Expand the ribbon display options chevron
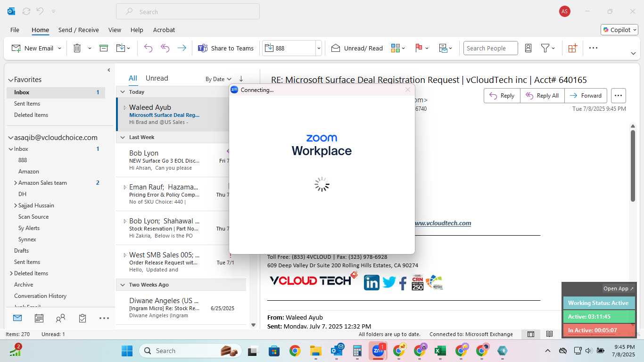The image size is (644, 362). point(633,53)
